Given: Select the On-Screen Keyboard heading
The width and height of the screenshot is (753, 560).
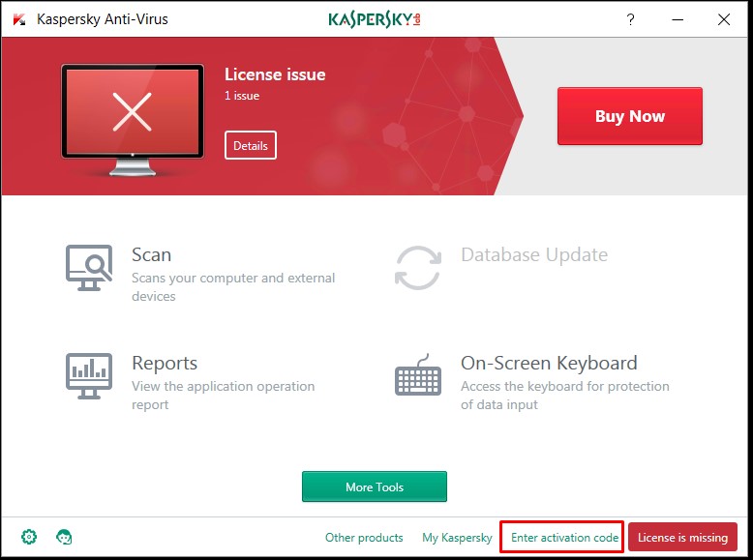Looking at the screenshot, I should click(549, 364).
